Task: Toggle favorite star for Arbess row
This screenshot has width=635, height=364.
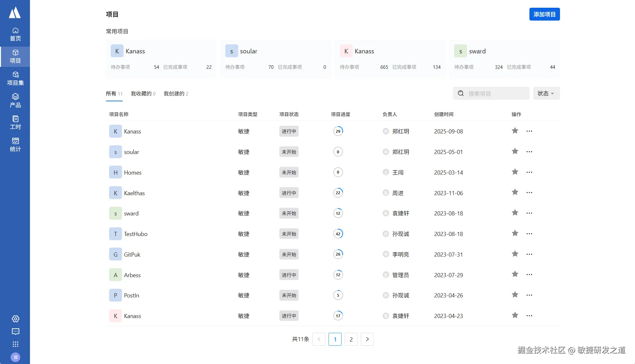Action: 515,274
